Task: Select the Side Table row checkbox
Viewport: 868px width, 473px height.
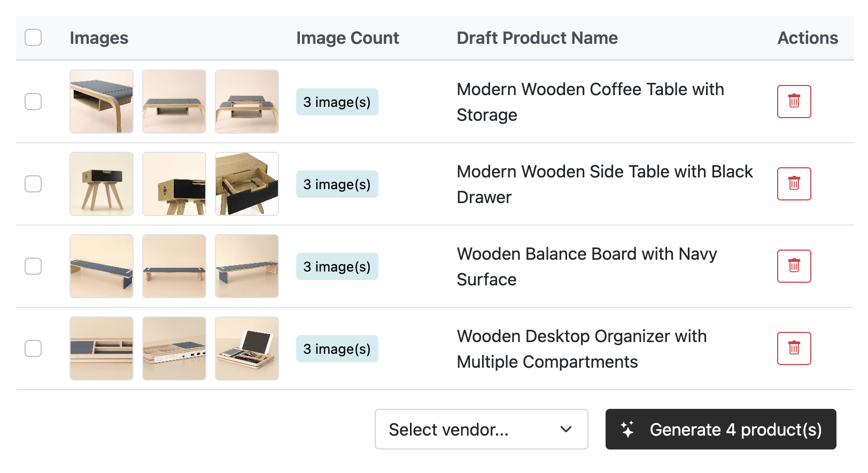Action: tap(33, 184)
